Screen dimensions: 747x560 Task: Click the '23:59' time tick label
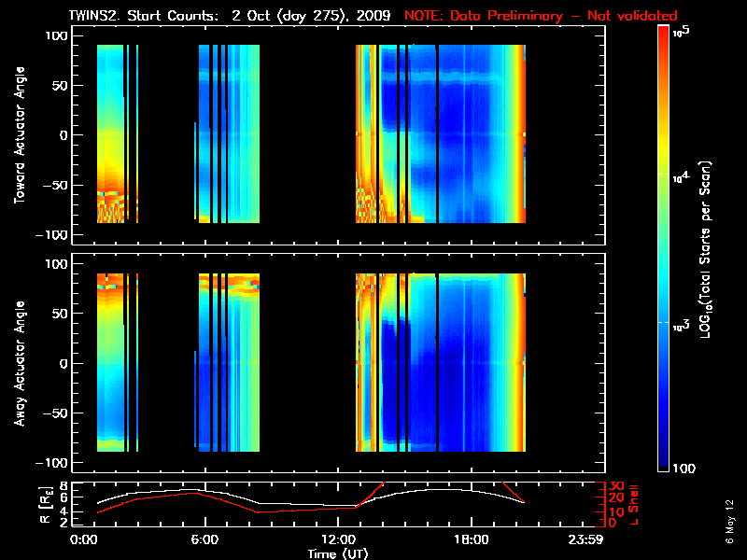pos(585,539)
